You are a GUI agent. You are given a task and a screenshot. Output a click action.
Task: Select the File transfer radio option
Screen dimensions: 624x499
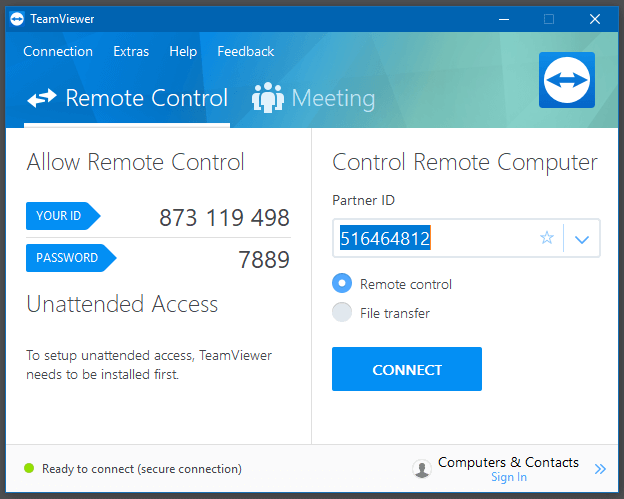[342, 312]
